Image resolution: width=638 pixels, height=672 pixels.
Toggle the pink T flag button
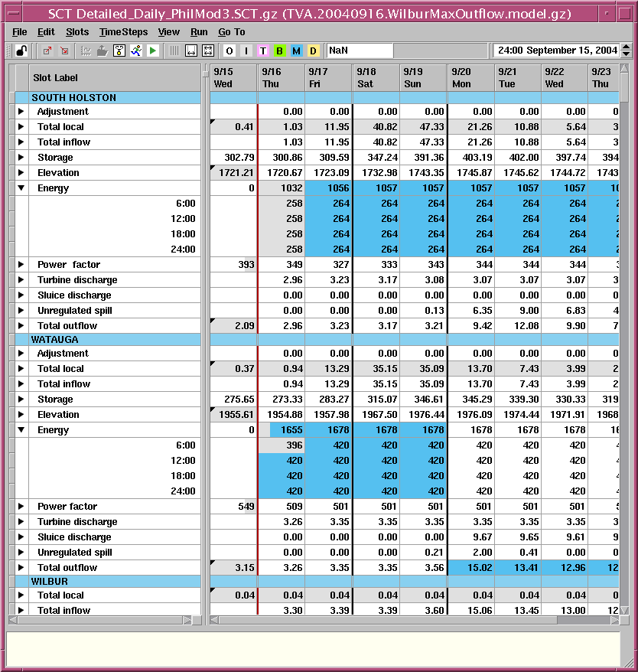tap(262, 51)
